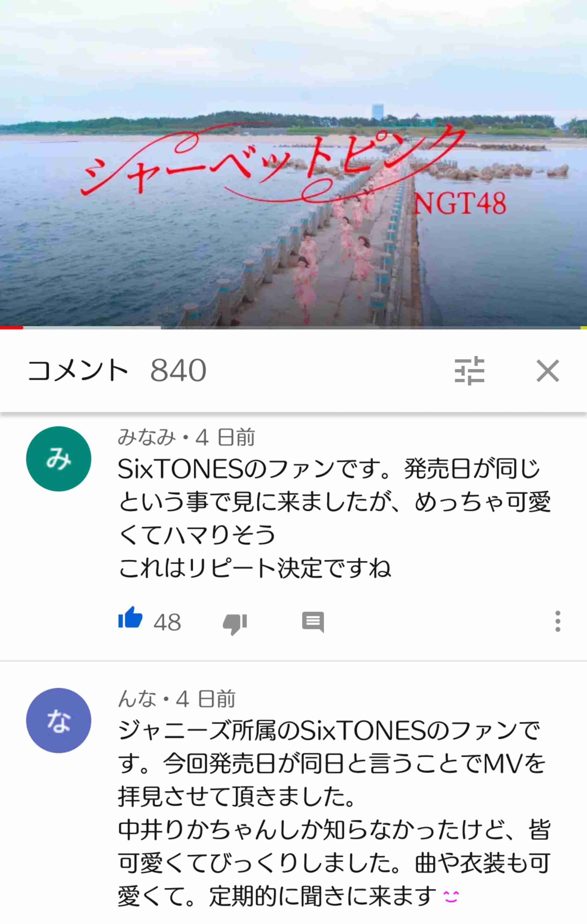Tap the NGT48 title overlay in video

[460, 203]
